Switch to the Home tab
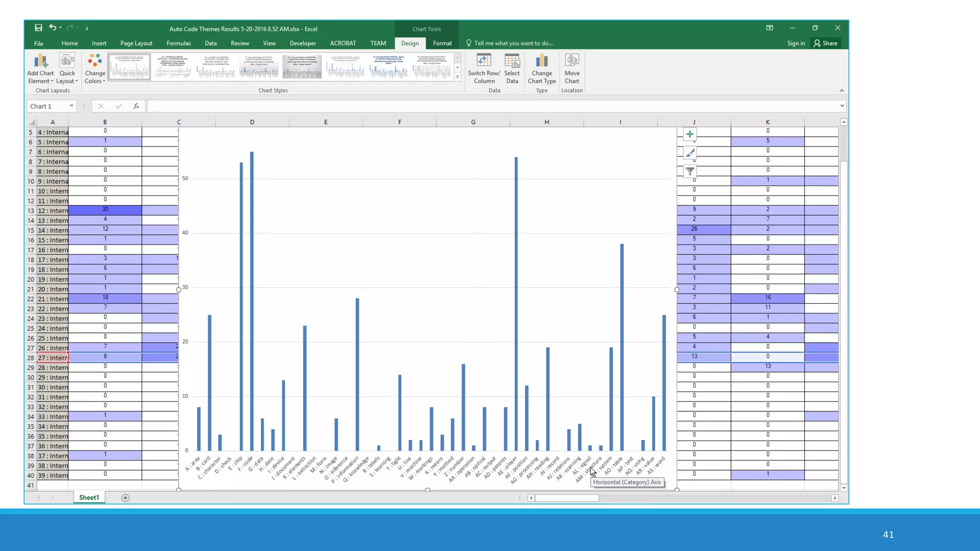The image size is (980, 551). (x=69, y=43)
